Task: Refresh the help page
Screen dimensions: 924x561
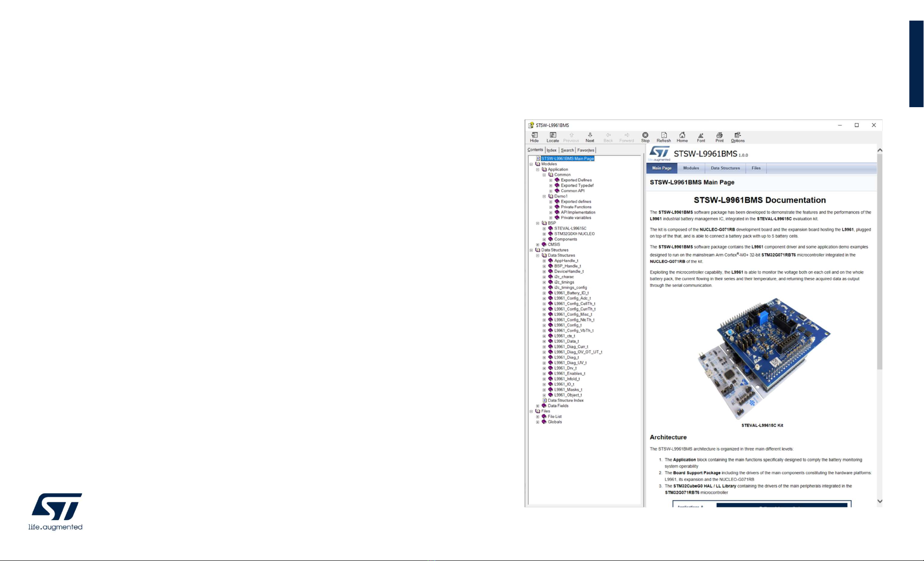Action: [663, 137]
